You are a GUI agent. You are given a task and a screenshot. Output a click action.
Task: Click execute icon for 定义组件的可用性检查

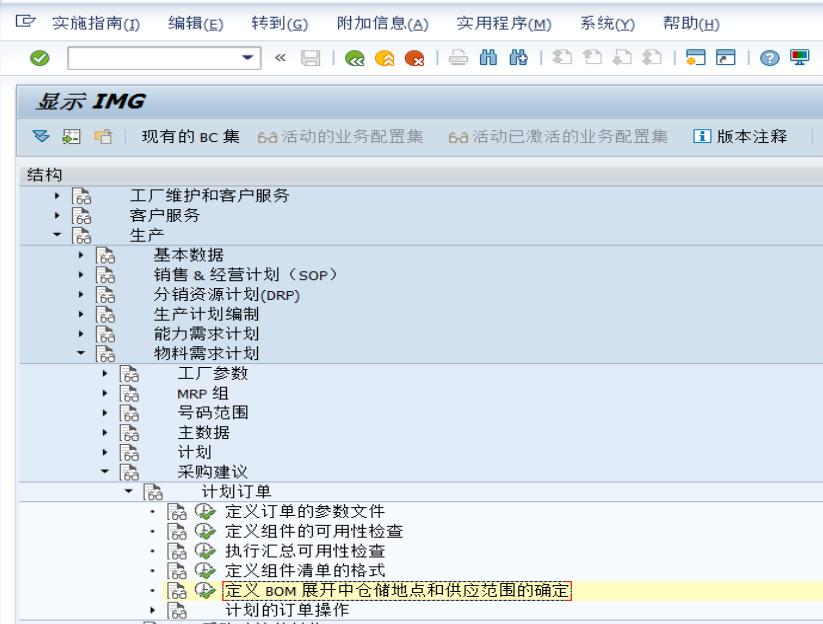click(x=205, y=532)
